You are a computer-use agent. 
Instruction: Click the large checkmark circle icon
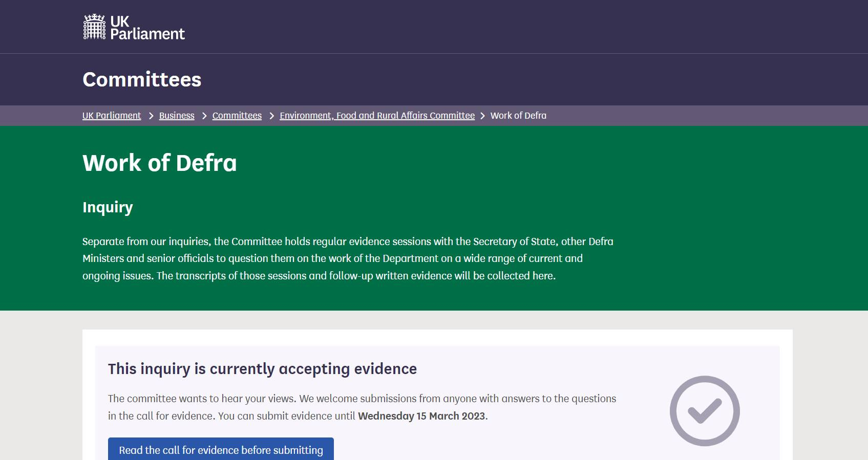tap(705, 411)
